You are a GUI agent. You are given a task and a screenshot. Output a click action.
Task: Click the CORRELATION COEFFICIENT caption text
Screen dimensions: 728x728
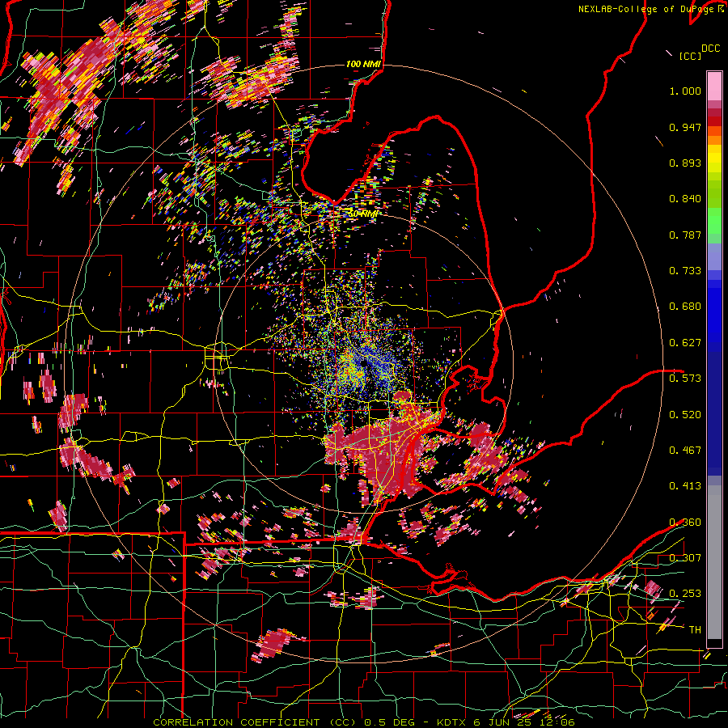tap(236, 722)
